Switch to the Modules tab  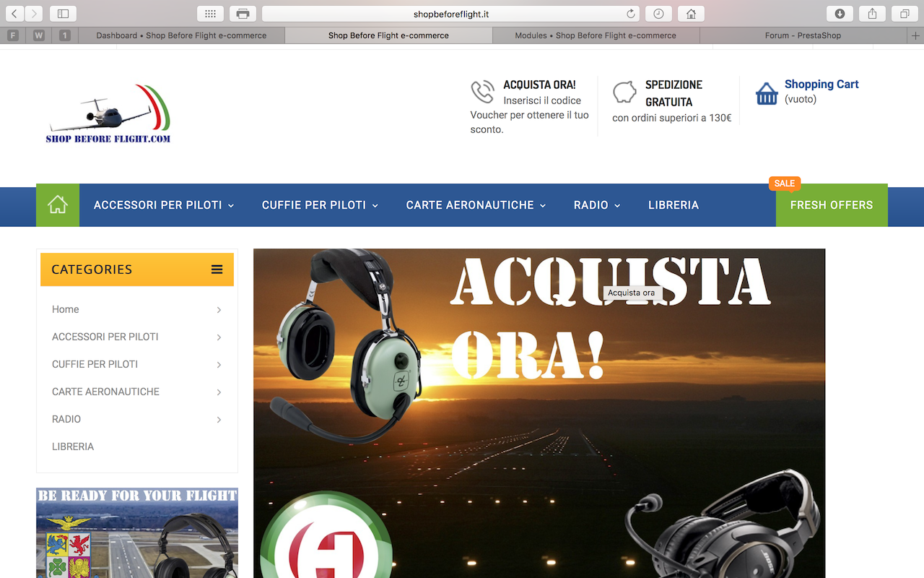596,35
